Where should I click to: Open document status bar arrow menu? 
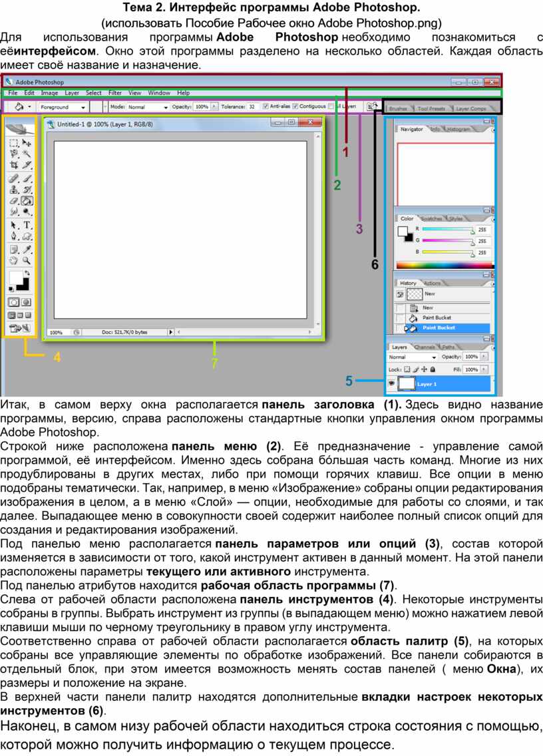[x=170, y=332]
